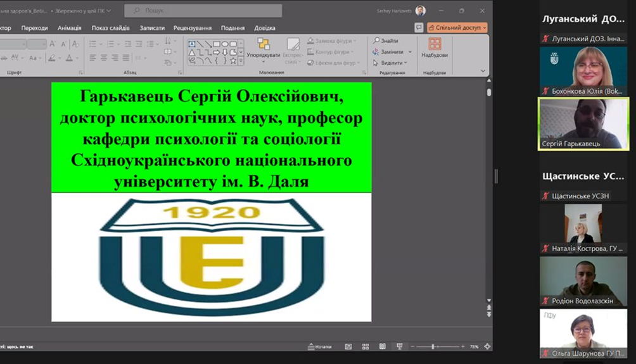Select the text box shape in gallery
Viewport: 636px width, 364px height.
pyautogui.click(x=192, y=44)
